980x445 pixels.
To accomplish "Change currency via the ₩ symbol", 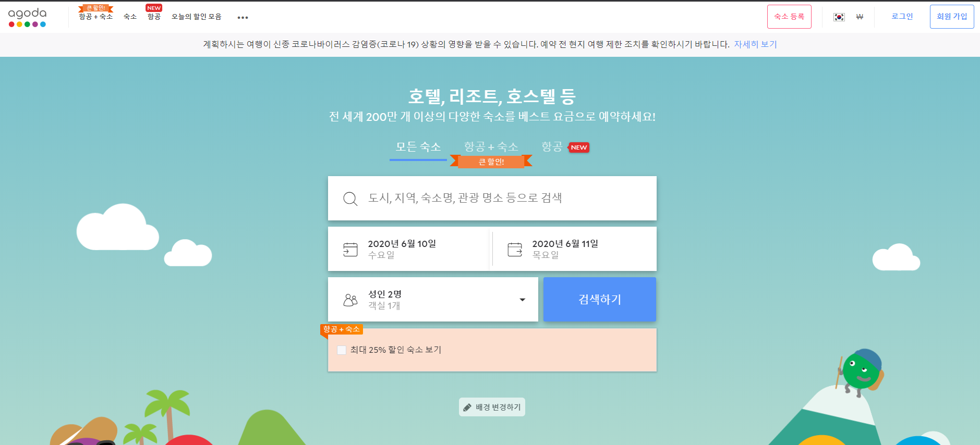I will click(x=860, y=17).
